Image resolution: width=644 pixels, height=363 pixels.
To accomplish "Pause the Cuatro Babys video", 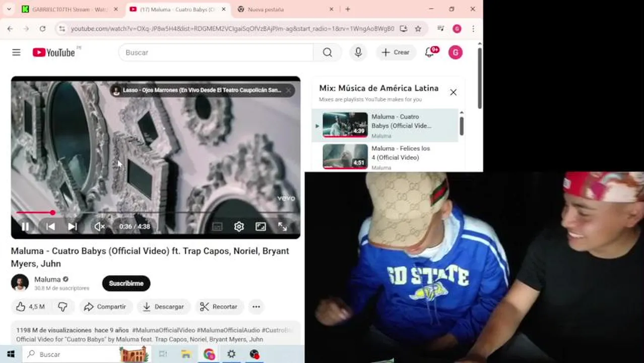I will (x=25, y=227).
